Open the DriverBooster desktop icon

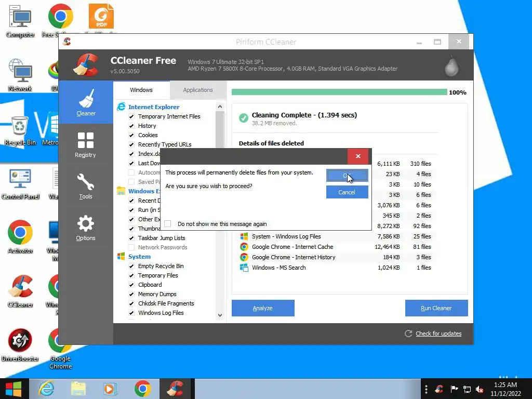[x=20, y=345]
